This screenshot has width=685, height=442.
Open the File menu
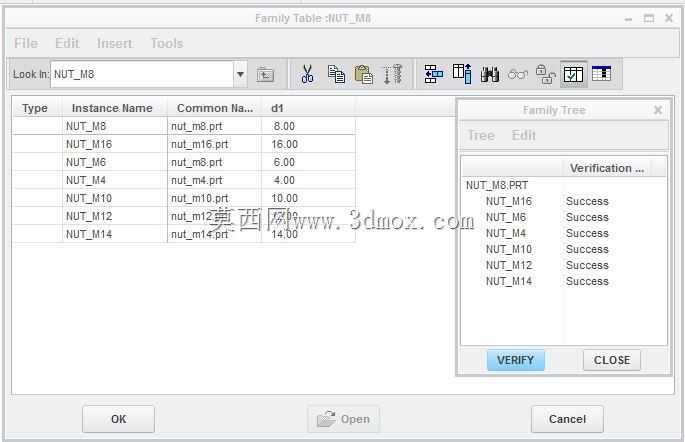[x=26, y=43]
